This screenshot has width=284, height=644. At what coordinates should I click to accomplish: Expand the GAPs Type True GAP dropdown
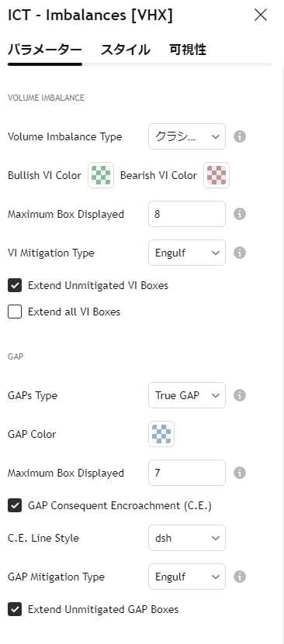tap(187, 395)
